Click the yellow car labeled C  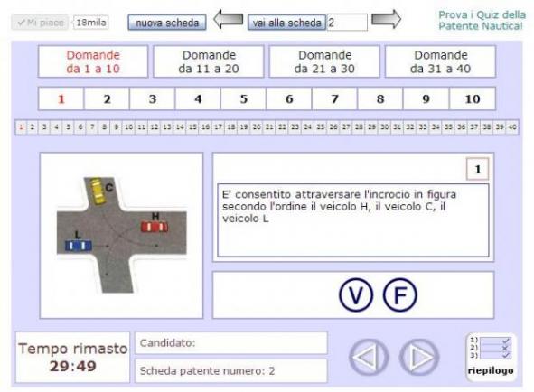pyautogui.click(x=97, y=191)
